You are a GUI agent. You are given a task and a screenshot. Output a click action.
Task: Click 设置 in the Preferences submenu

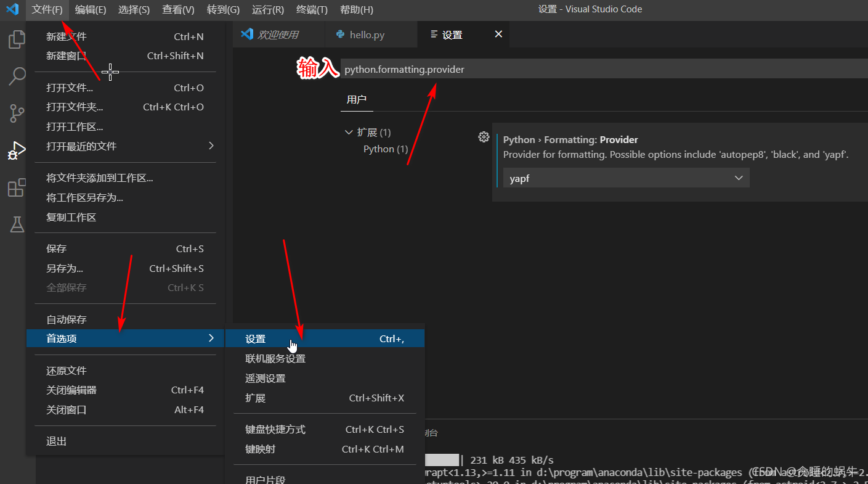pos(325,338)
